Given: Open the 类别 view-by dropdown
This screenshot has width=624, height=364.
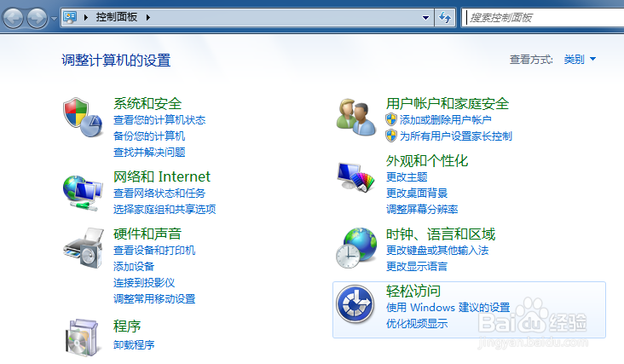Looking at the screenshot, I should click(580, 60).
